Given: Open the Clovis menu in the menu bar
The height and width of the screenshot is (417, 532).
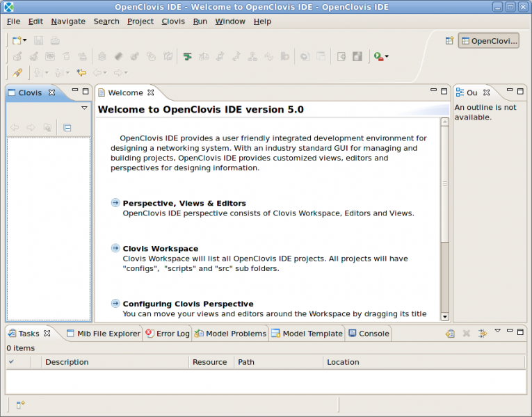Looking at the screenshot, I should [x=173, y=22].
